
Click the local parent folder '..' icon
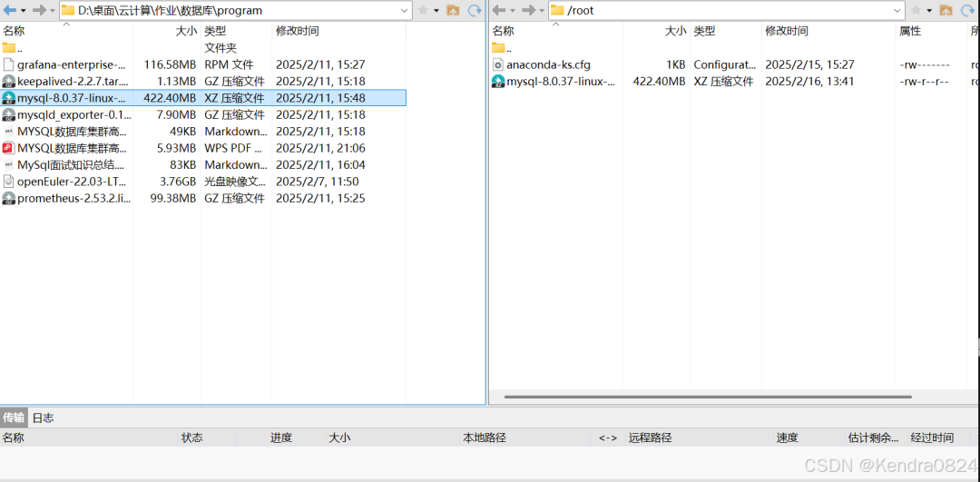click(8, 47)
